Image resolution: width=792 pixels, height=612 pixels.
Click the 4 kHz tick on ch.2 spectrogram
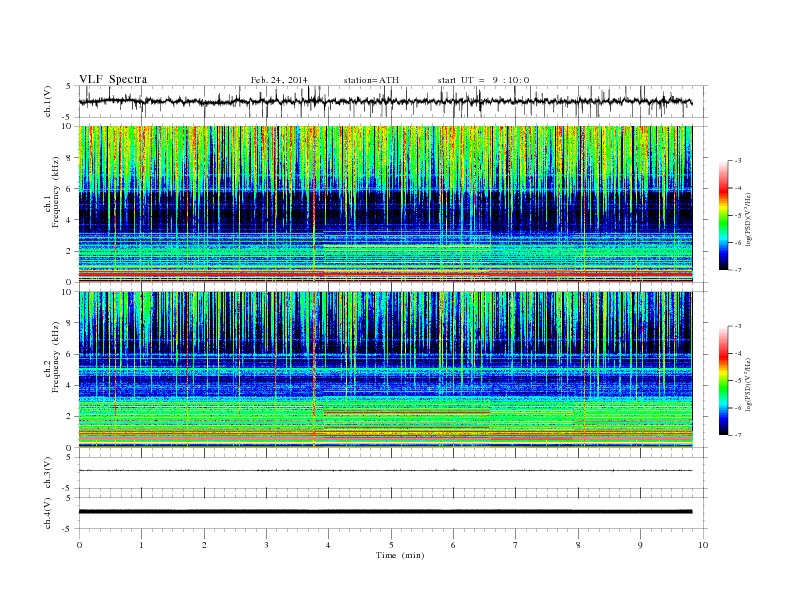(70, 386)
